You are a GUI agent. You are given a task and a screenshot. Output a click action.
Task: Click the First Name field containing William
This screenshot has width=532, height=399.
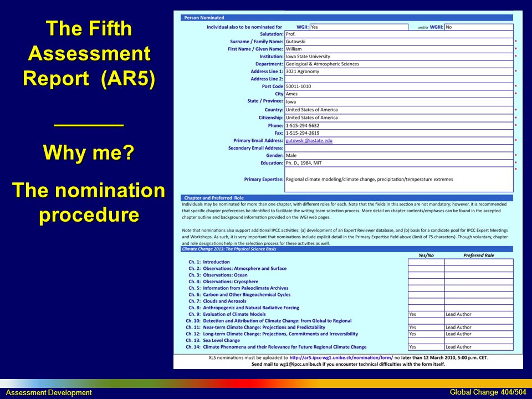(398, 49)
